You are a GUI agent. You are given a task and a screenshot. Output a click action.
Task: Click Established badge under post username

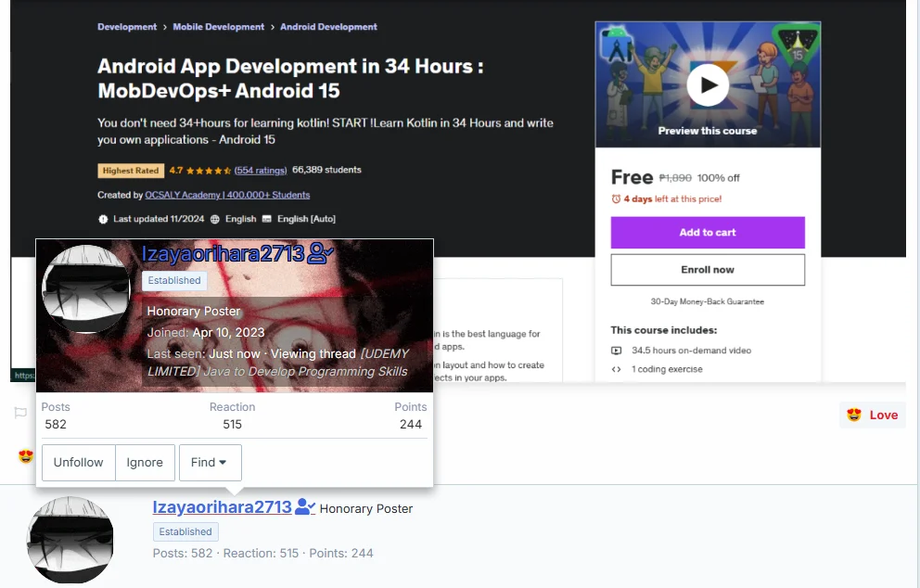pyautogui.click(x=185, y=531)
